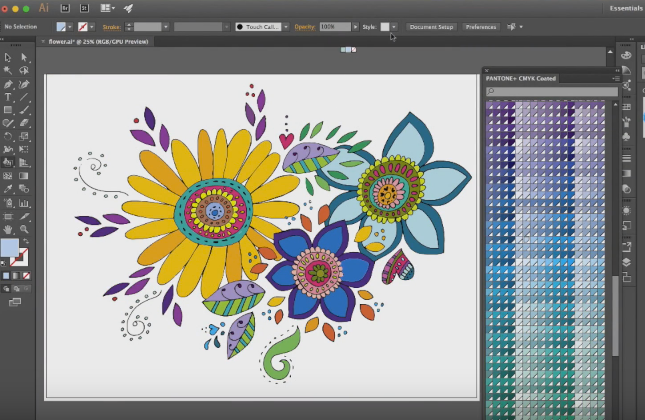Image resolution: width=645 pixels, height=420 pixels.
Task: Open the Style dropdown arrow
Action: pos(395,27)
